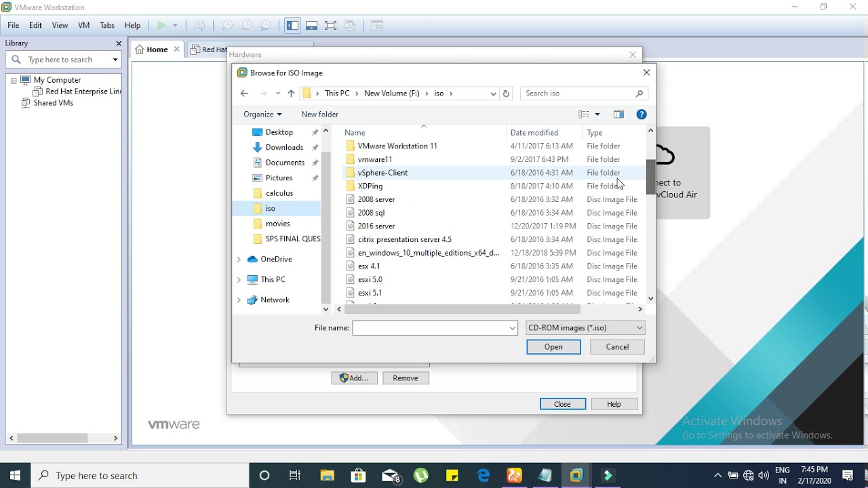868x488 pixels.
Task: Select Downloads in navigation pane
Action: 284,148
